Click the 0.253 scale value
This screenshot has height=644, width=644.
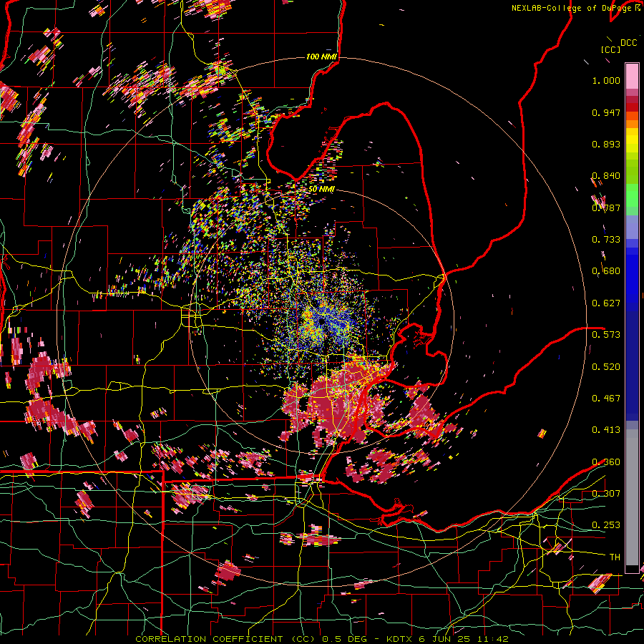(x=606, y=525)
